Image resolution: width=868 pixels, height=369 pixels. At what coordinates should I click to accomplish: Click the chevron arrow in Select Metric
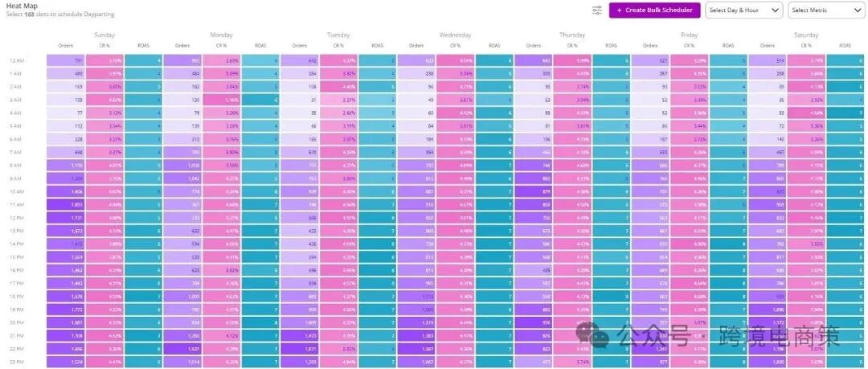pos(858,10)
